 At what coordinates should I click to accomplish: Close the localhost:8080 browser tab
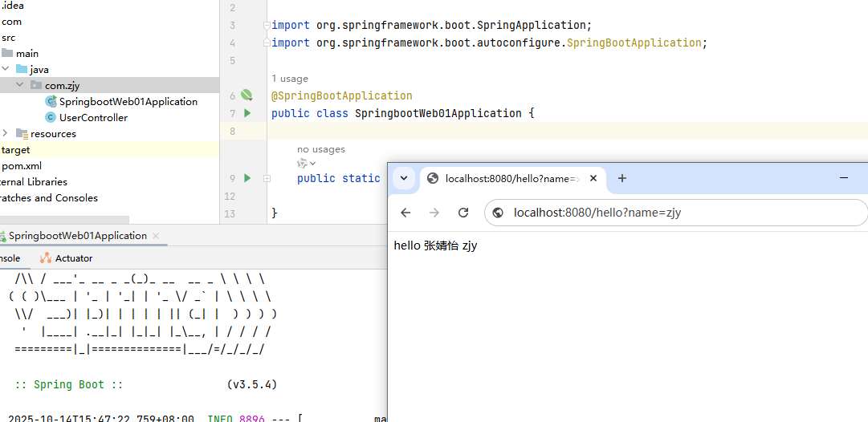[593, 178]
